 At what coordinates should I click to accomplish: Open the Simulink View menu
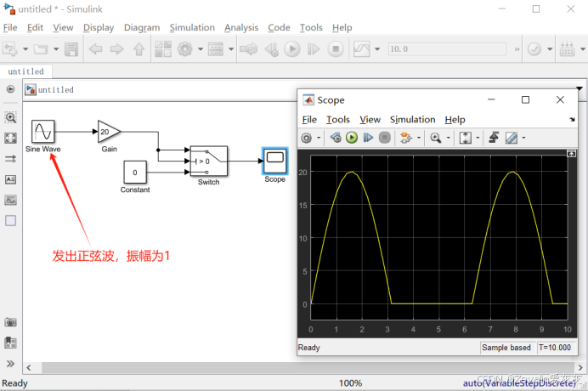[x=63, y=27]
